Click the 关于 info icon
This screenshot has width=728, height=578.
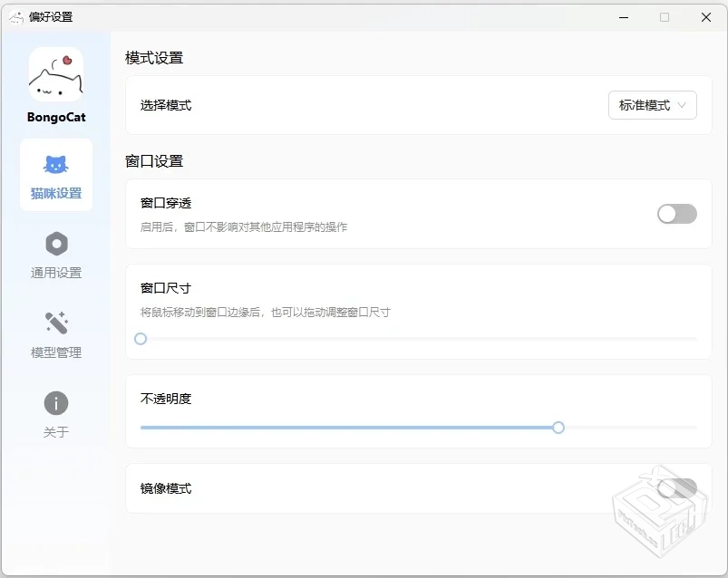[x=57, y=404]
